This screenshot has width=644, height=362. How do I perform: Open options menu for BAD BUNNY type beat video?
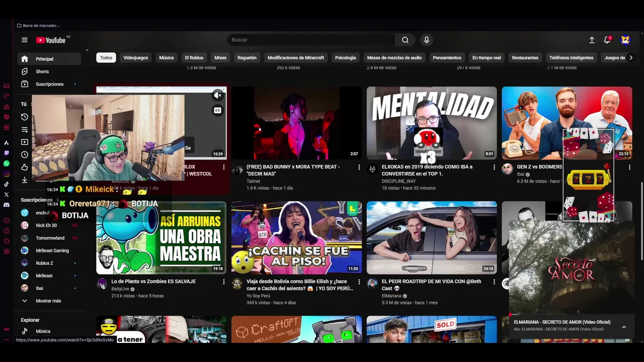359,167
